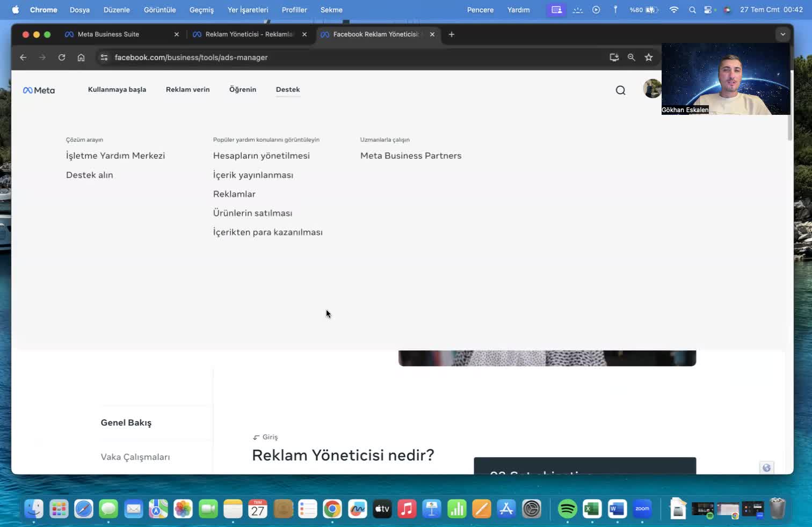
Task: Select Genel Bakış in sidebar
Action: [x=126, y=423]
